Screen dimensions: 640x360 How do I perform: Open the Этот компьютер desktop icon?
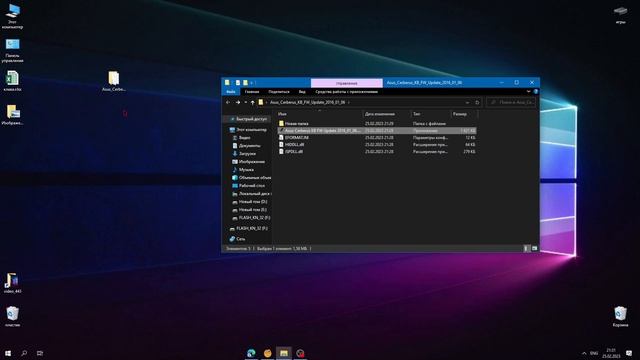pos(12,16)
